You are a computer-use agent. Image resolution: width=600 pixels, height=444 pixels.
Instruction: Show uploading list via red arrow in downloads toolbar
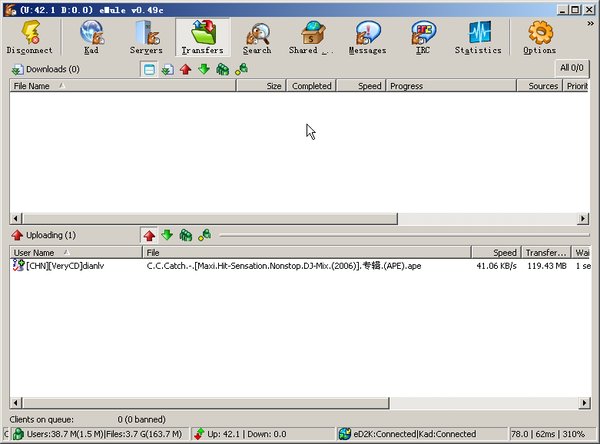click(x=186, y=69)
